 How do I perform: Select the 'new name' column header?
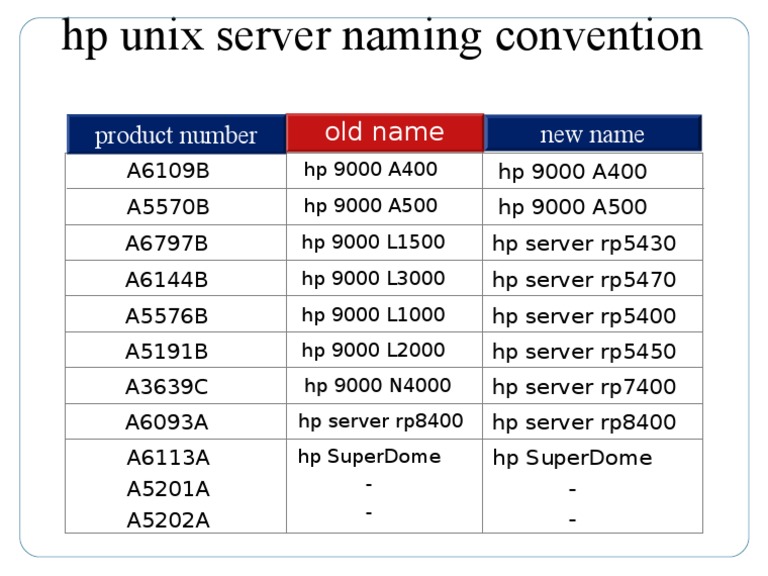tap(592, 134)
